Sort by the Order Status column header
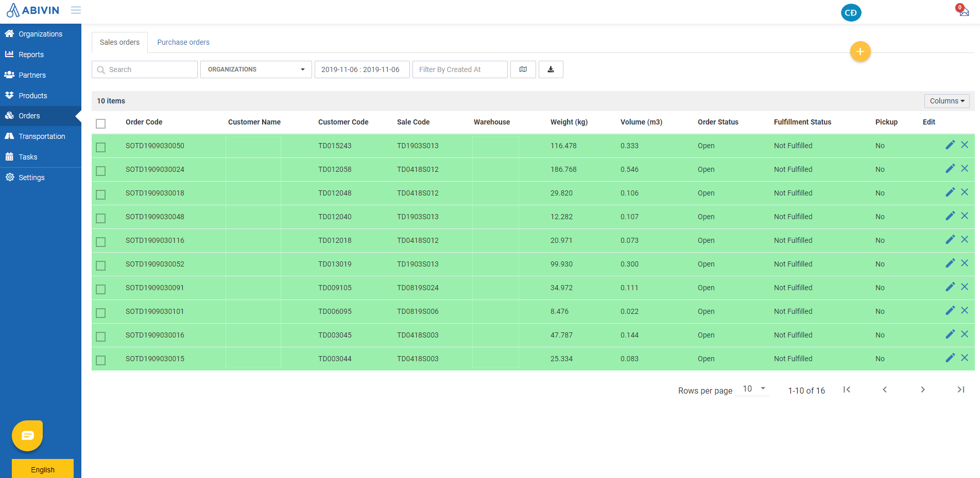The image size is (980, 478). pos(718,122)
